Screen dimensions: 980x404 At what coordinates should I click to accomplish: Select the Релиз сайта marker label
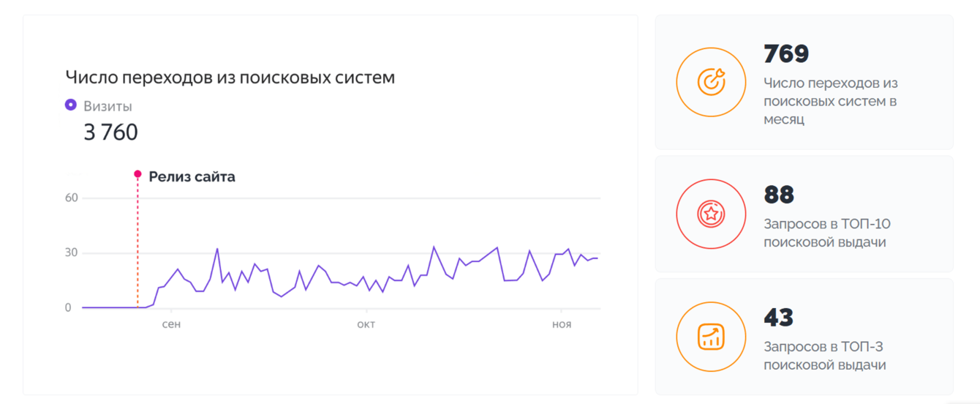192,176
